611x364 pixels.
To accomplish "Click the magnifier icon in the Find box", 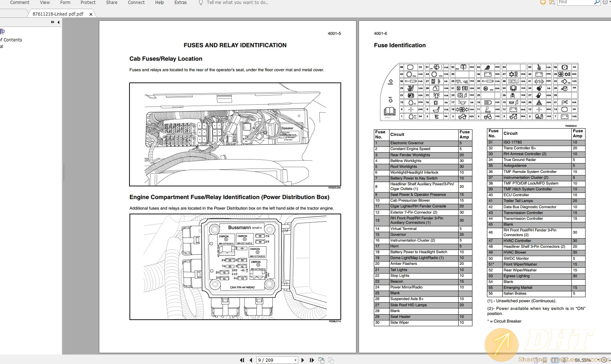I will coord(597,2).
